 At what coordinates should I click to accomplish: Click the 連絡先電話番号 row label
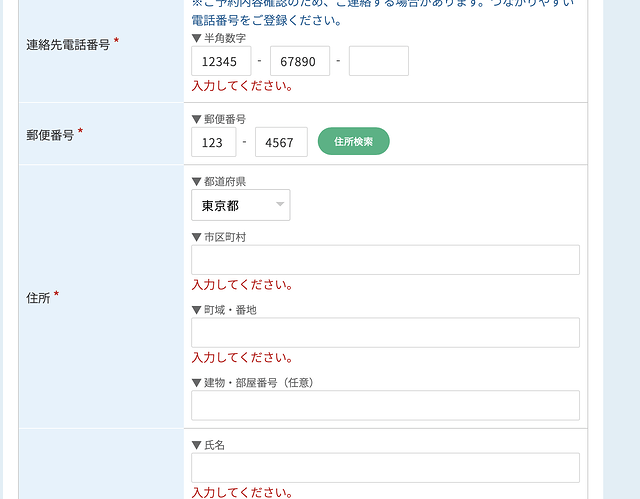coord(68,45)
